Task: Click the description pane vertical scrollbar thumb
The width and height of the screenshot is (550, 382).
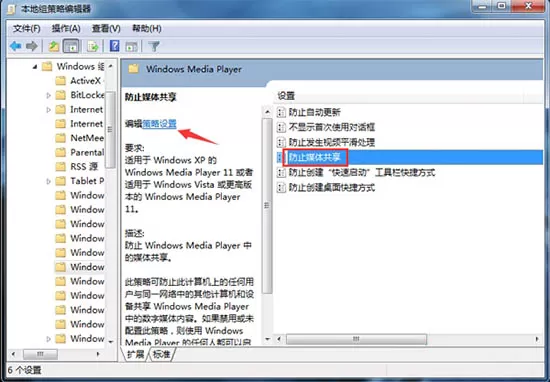Action: click(x=267, y=206)
